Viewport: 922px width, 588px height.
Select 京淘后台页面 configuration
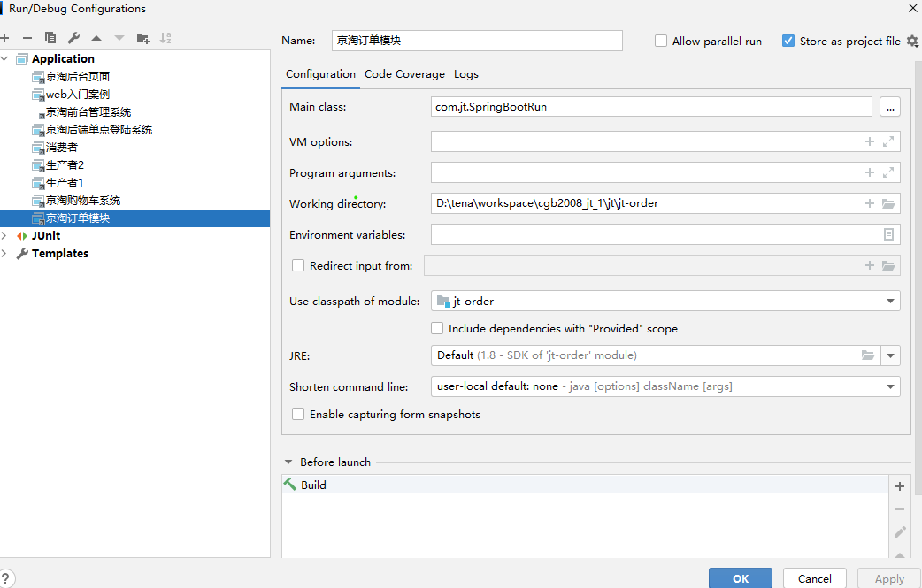click(78, 76)
